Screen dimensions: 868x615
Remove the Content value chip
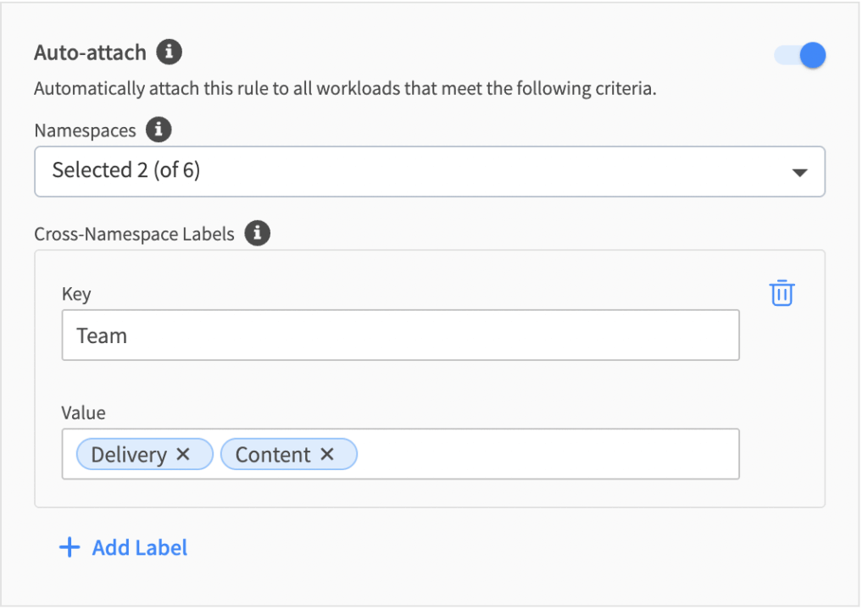[x=327, y=455]
